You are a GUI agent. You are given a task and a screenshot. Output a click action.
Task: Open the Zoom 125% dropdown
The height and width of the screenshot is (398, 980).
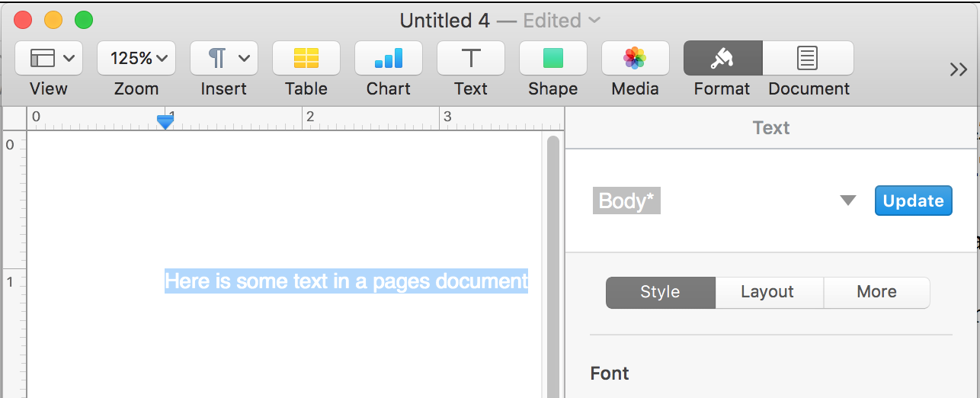[136, 58]
